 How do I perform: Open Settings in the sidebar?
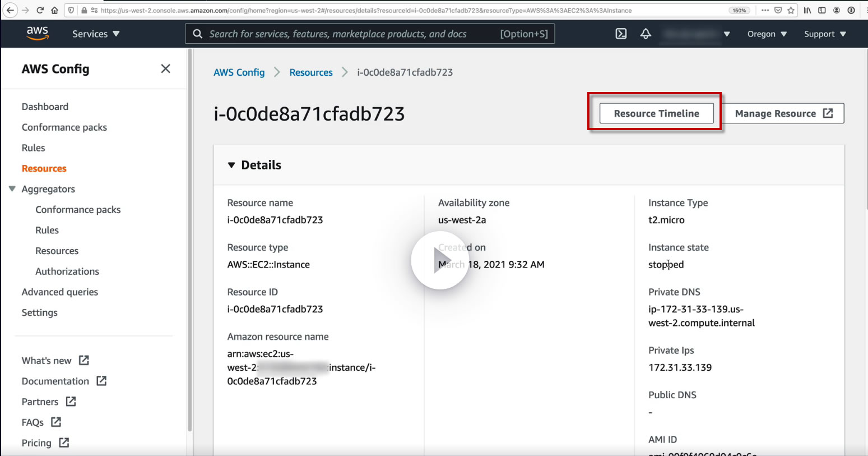[39, 312]
